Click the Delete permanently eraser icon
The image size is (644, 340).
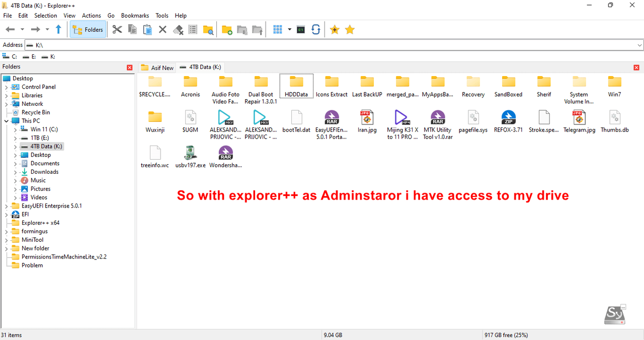pyautogui.click(x=178, y=30)
